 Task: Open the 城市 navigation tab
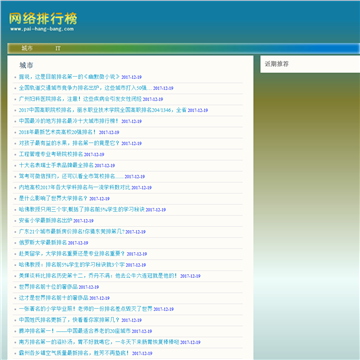point(27,49)
